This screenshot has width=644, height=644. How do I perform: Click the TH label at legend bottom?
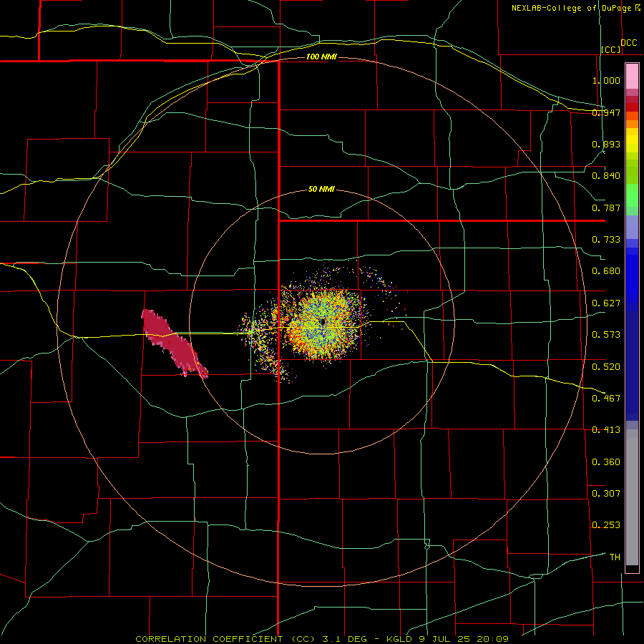(x=615, y=557)
